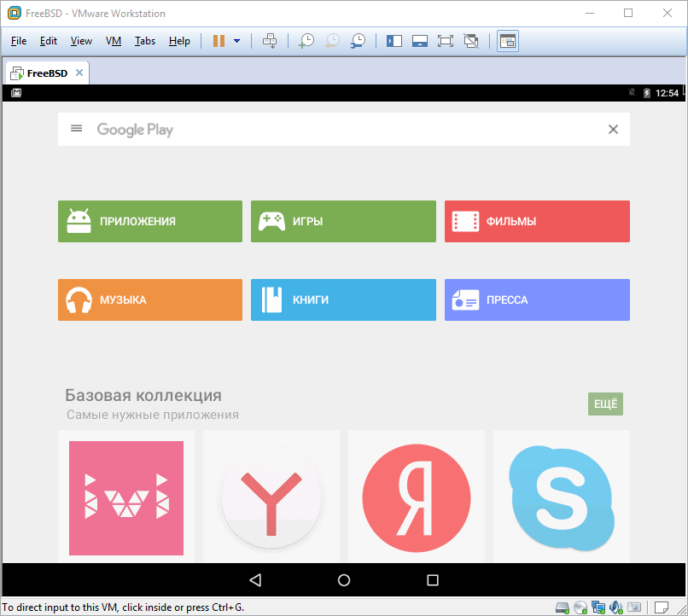The image size is (688, 616).
Task: Take a snapshot of the virtual machine
Action: [306, 41]
